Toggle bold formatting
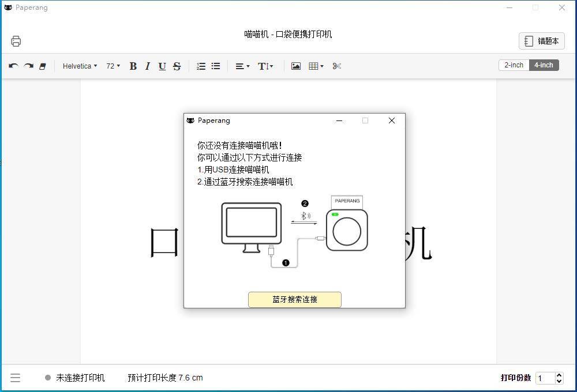The width and height of the screenshot is (577, 392). point(133,66)
